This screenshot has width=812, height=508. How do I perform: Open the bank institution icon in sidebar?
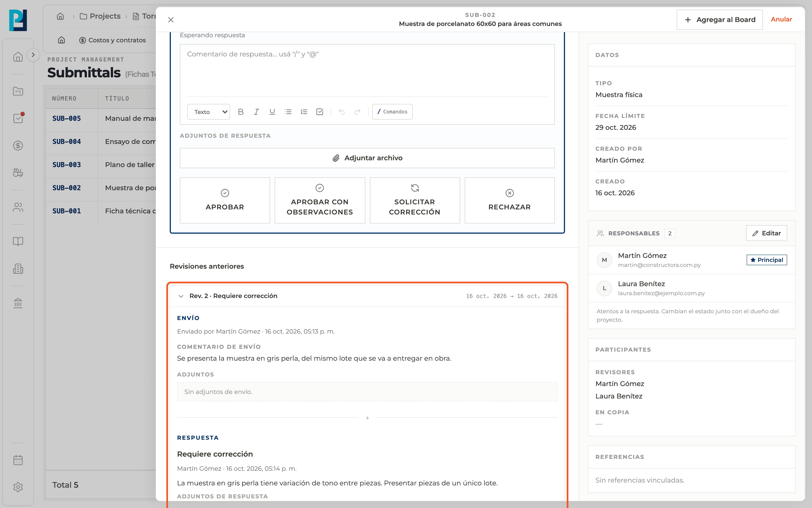pos(18,303)
